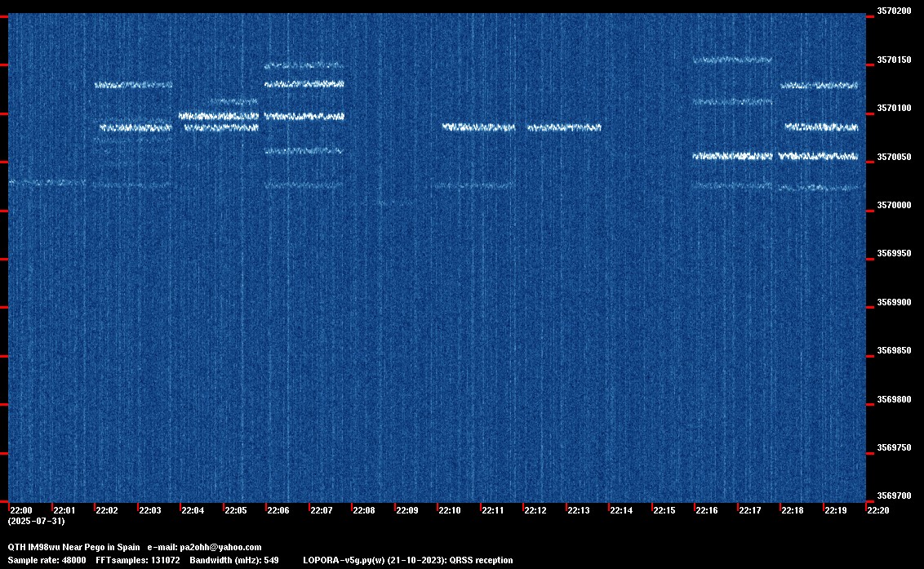Select the 22:07 time label

(321, 510)
